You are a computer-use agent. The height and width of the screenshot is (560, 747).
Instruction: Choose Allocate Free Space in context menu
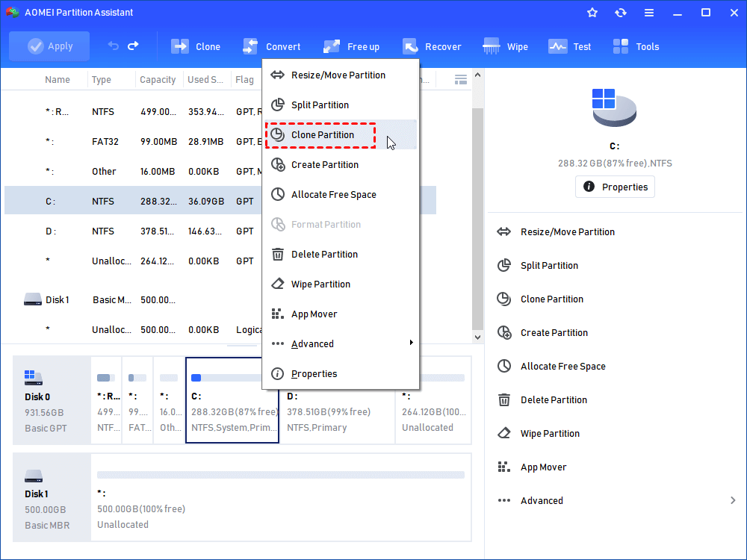click(x=341, y=194)
